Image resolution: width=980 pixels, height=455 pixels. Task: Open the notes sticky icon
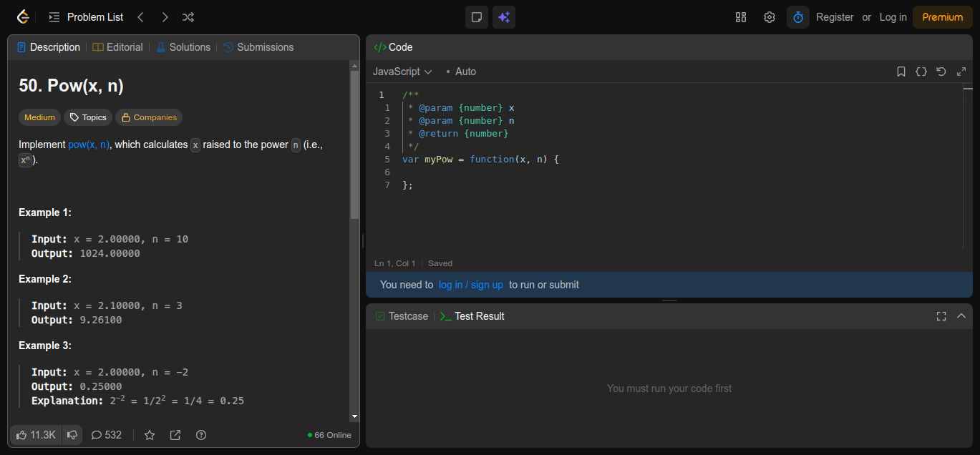[477, 17]
